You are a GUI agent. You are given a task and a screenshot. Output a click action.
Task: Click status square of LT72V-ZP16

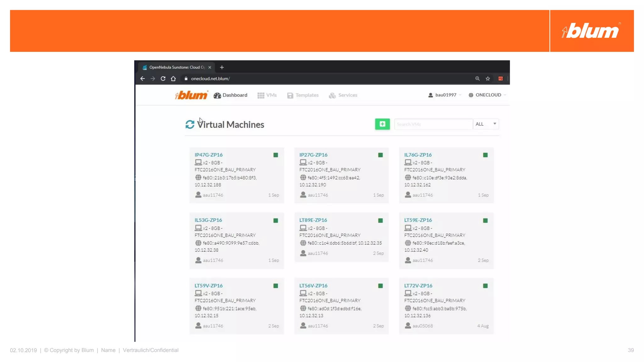pos(485,286)
